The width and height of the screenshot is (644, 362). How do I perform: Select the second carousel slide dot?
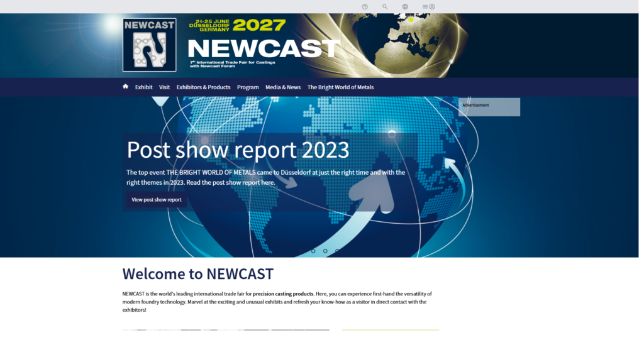pos(313,251)
